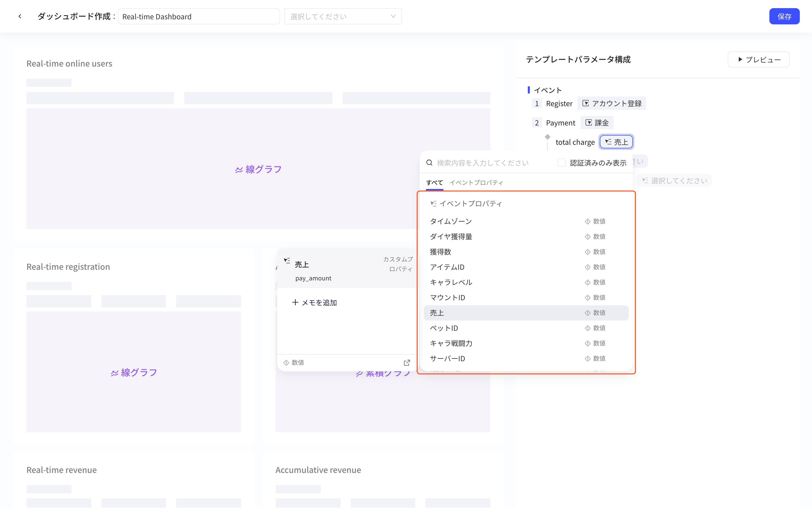Select マウントID property

point(526,298)
